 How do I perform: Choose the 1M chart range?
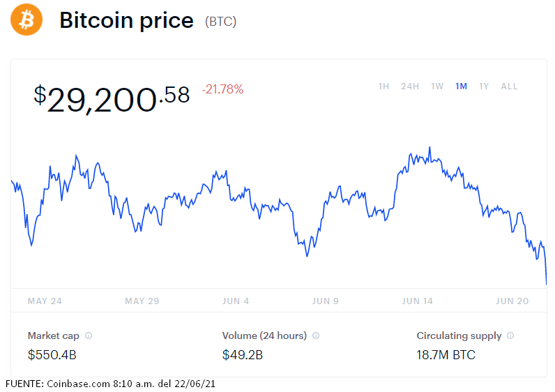[461, 86]
